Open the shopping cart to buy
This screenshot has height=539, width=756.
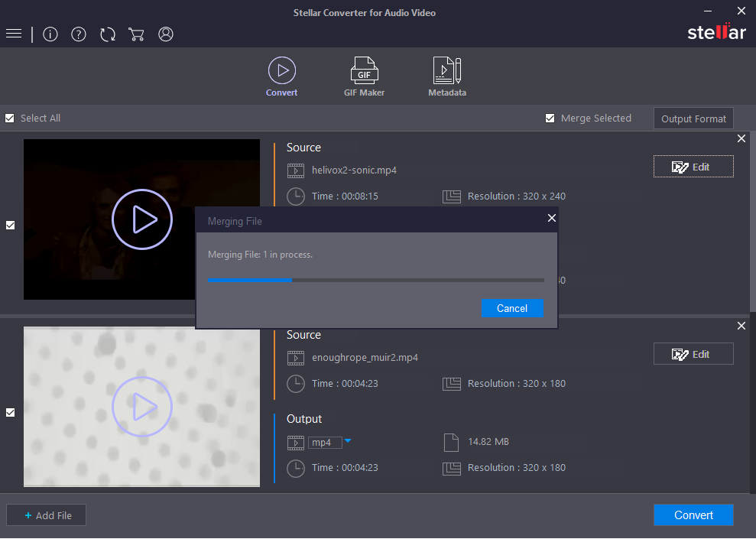(x=136, y=34)
